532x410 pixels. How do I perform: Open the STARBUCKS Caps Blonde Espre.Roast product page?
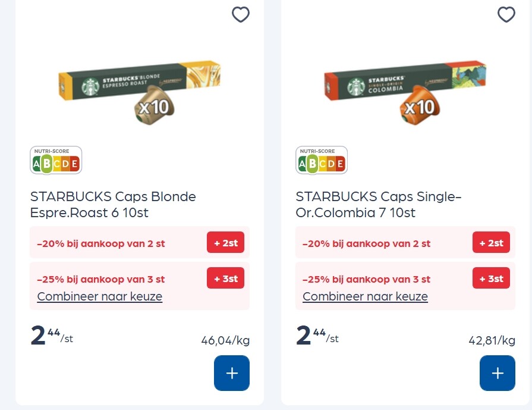pos(113,204)
